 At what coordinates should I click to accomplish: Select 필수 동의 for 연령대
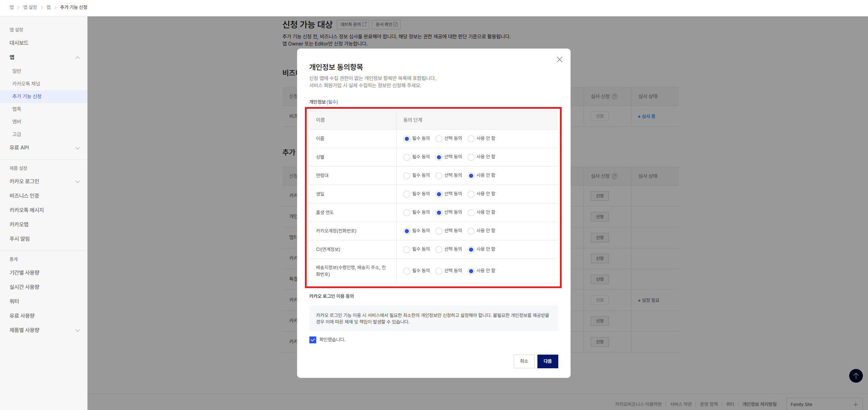click(406, 175)
